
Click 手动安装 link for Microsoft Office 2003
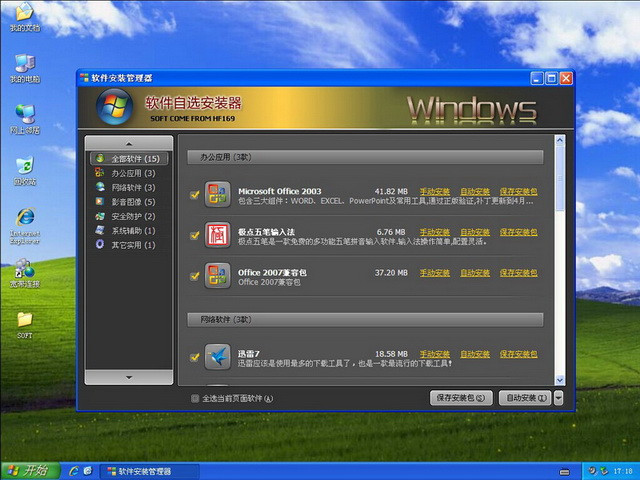click(x=435, y=191)
